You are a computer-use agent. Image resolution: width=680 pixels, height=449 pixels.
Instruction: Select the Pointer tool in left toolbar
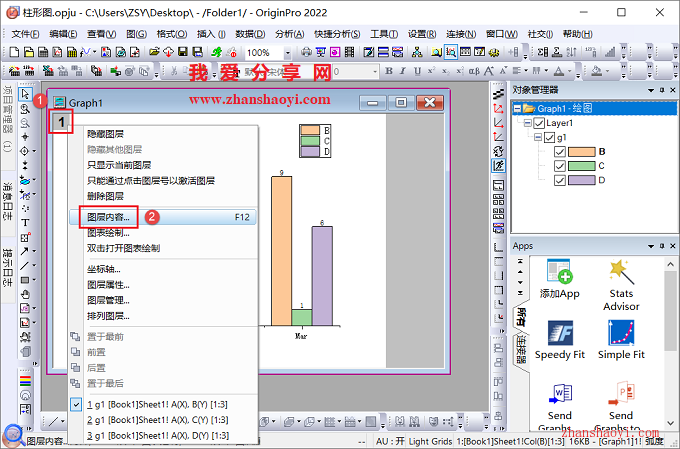point(25,94)
